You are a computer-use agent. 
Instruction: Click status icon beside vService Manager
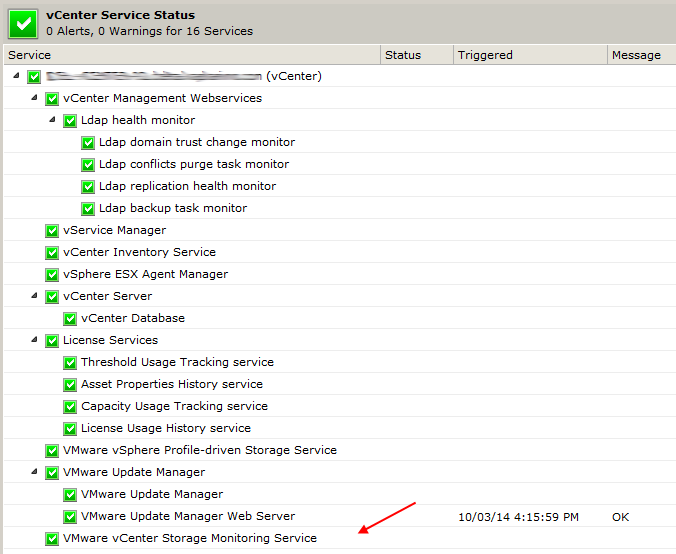[x=52, y=231]
